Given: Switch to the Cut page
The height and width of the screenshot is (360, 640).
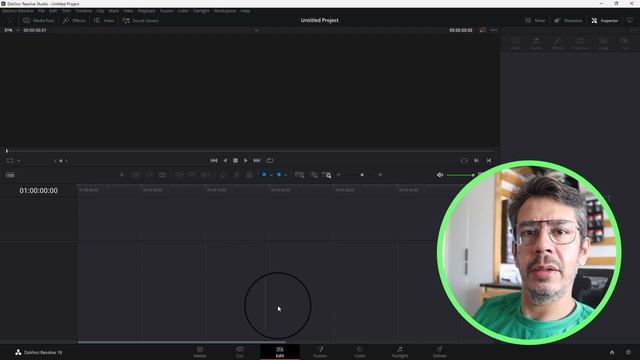Looking at the screenshot, I should click(x=240, y=352).
